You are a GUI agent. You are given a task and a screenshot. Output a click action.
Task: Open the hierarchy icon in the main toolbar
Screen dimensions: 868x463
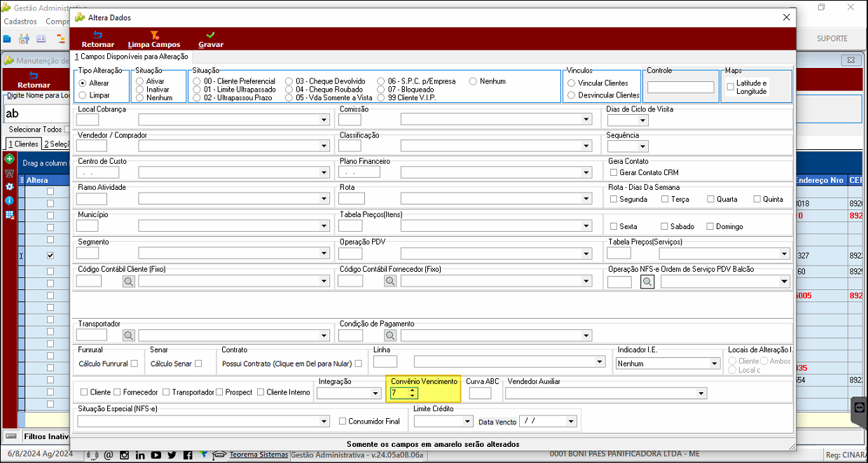pos(60,39)
